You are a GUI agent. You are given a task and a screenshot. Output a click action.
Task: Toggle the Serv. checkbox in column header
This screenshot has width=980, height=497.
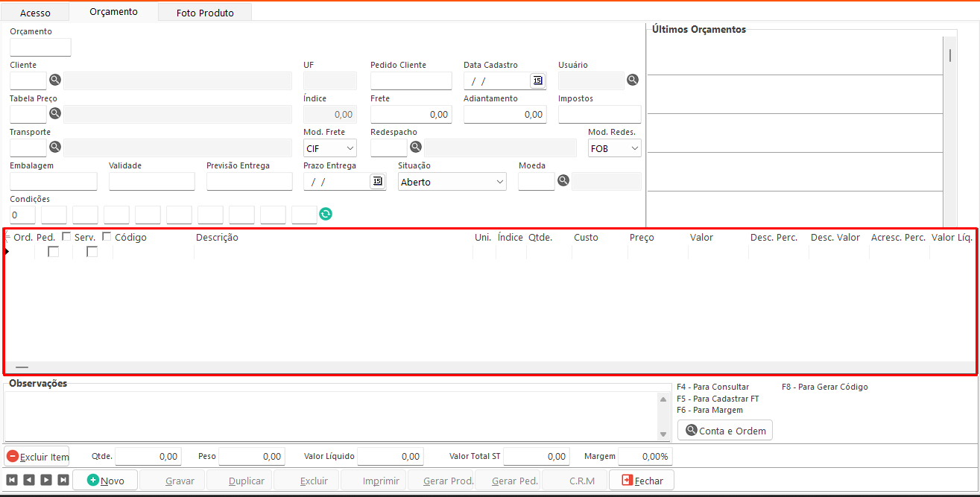67,237
